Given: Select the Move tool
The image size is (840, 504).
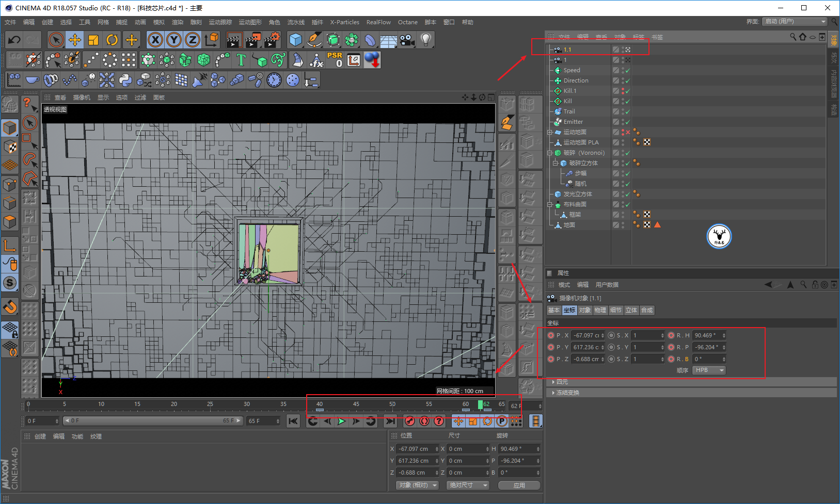Looking at the screenshot, I should coord(75,40).
